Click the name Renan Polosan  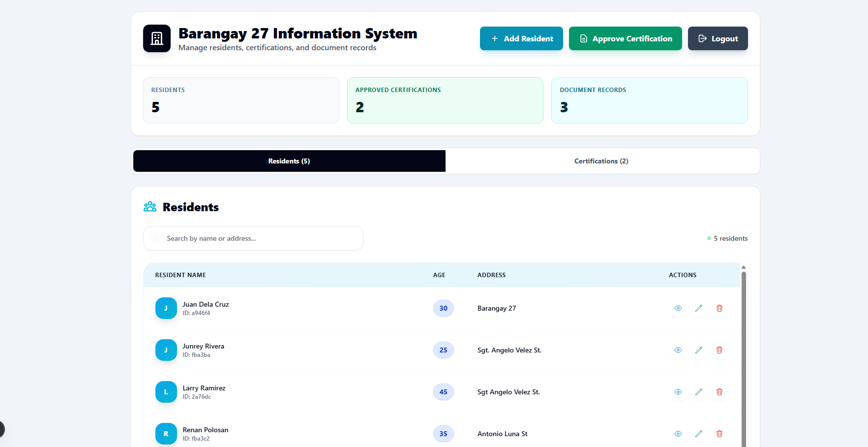click(x=206, y=430)
